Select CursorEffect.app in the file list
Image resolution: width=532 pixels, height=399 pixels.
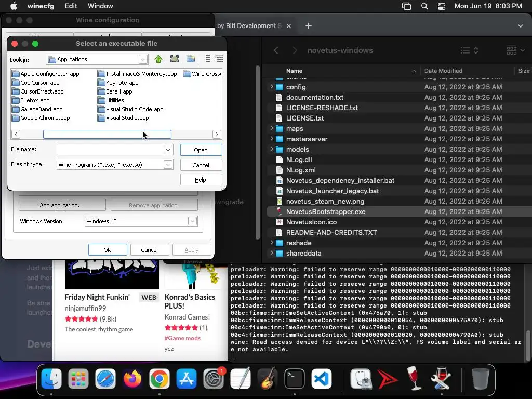click(x=37, y=91)
